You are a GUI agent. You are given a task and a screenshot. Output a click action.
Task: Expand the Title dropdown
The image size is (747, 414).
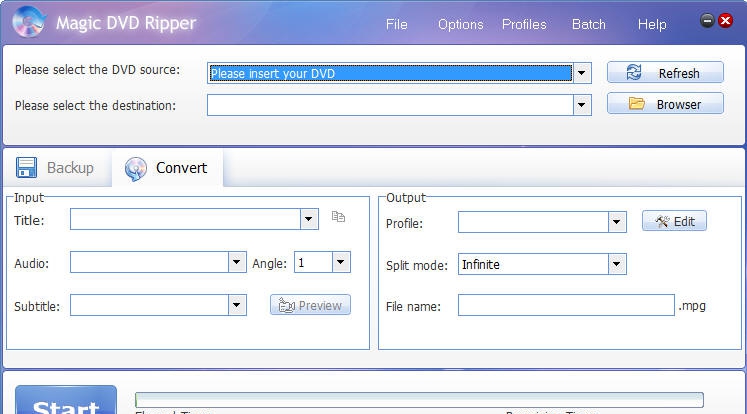point(309,219)
